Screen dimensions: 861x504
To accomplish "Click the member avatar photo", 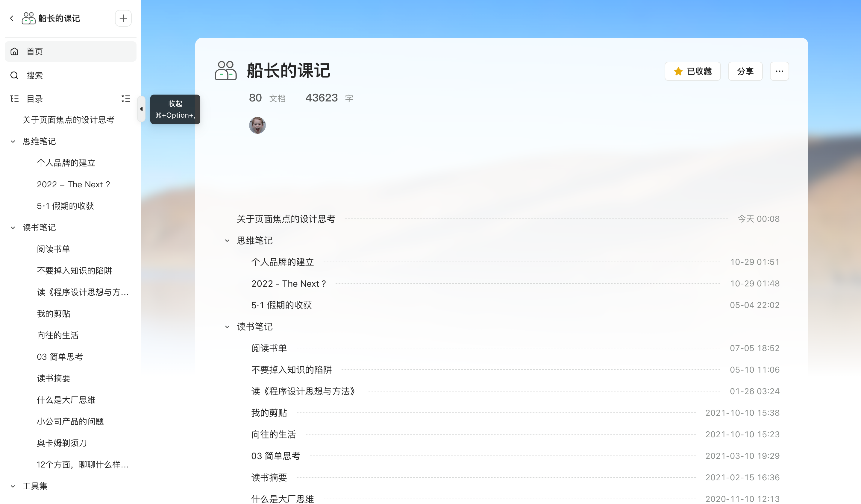I will [257, 125].
